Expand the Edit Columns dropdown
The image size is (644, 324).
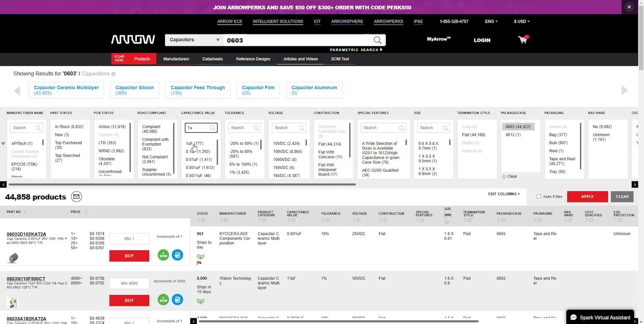point(503,194)
